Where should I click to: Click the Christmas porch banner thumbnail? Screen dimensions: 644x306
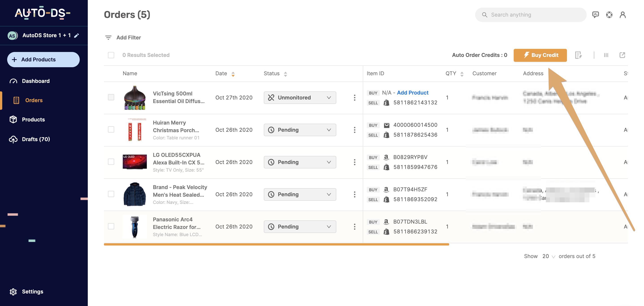pos(135,130)
